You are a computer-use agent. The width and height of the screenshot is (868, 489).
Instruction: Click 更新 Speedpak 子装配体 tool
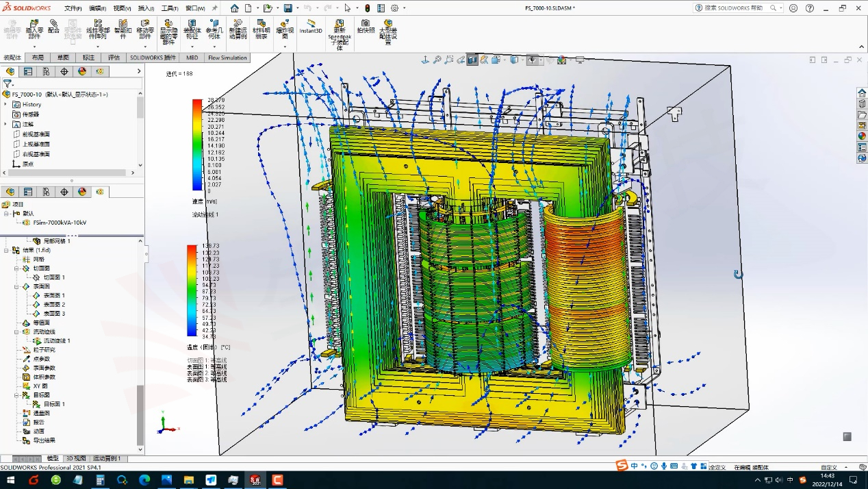[x=340, y=35]
